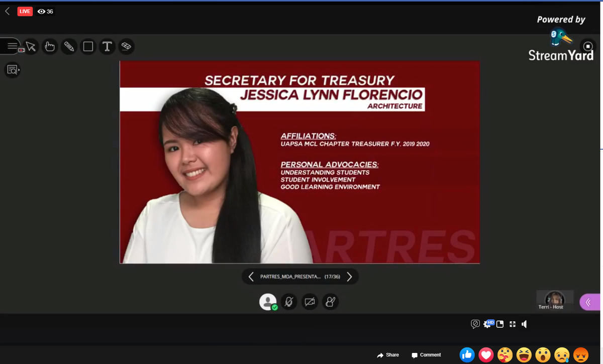
Task: Show the 36 viewers count
Action: (x=46, y=11)
